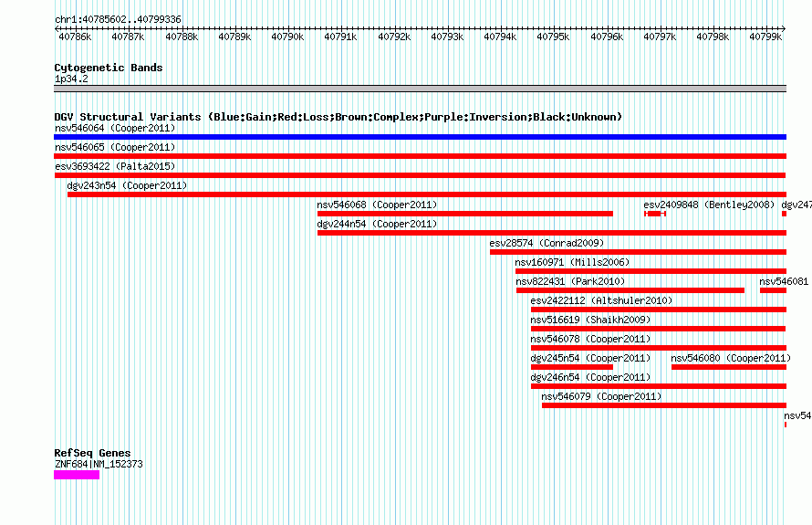Click the red bar under dgv245n54
Image resolution: width=812 pixels, height=525 pixels.
tap(572, 367)
